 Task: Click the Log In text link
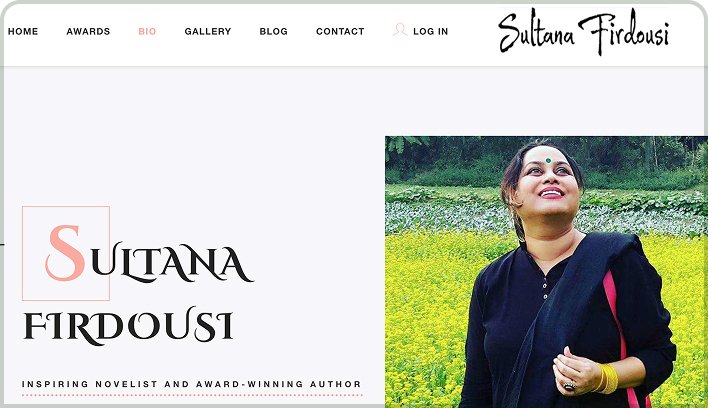[431, 32]
